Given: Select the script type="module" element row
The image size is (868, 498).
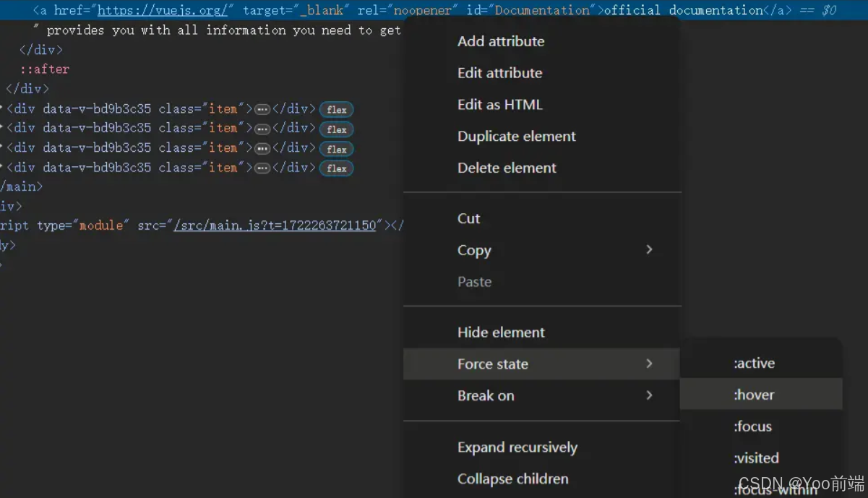Looking at the screenshot, I should (201, 226).
